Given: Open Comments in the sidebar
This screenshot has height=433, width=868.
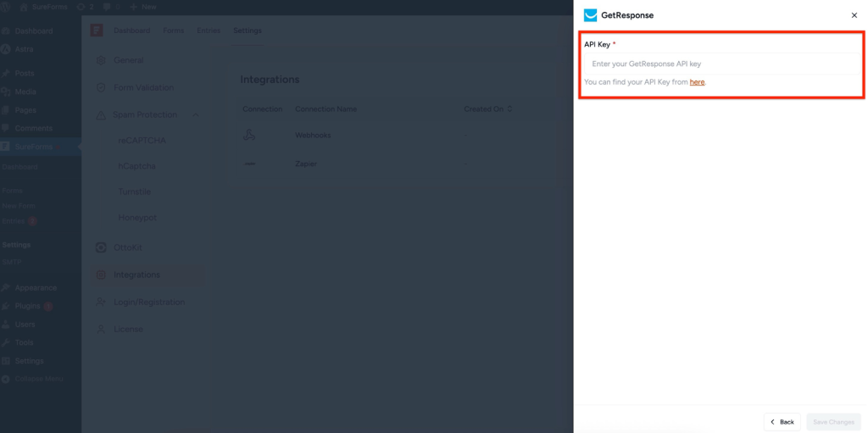Looking at the screenshot, I should point(33,128).
